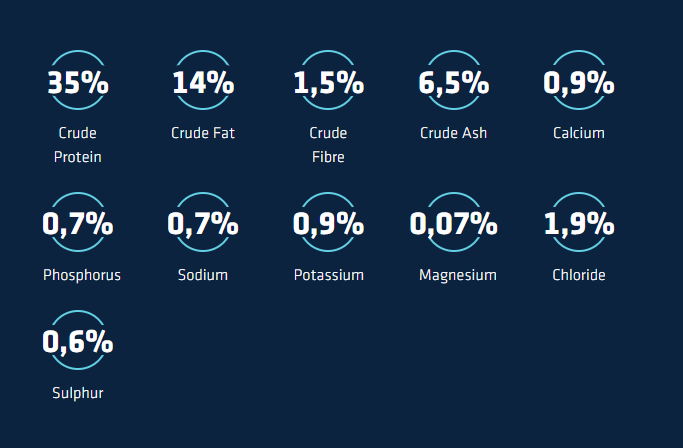Click the Sulphur text label
The image size is (683, 448).
point(78,393)
